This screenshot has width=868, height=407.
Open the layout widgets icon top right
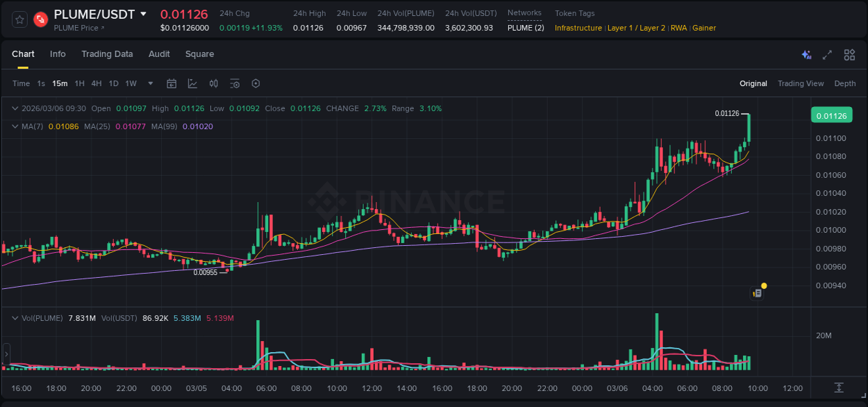pos(849,54)
